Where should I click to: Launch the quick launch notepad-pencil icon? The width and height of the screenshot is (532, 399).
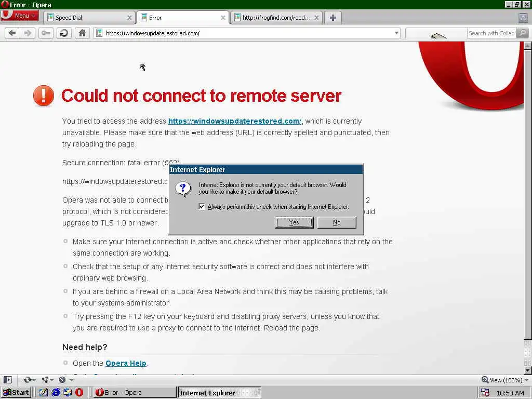tap(44, 393)
